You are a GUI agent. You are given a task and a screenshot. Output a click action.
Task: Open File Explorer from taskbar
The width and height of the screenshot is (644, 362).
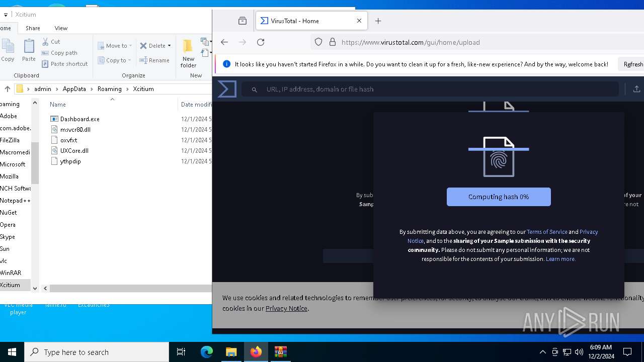click(x=231, y=352)
